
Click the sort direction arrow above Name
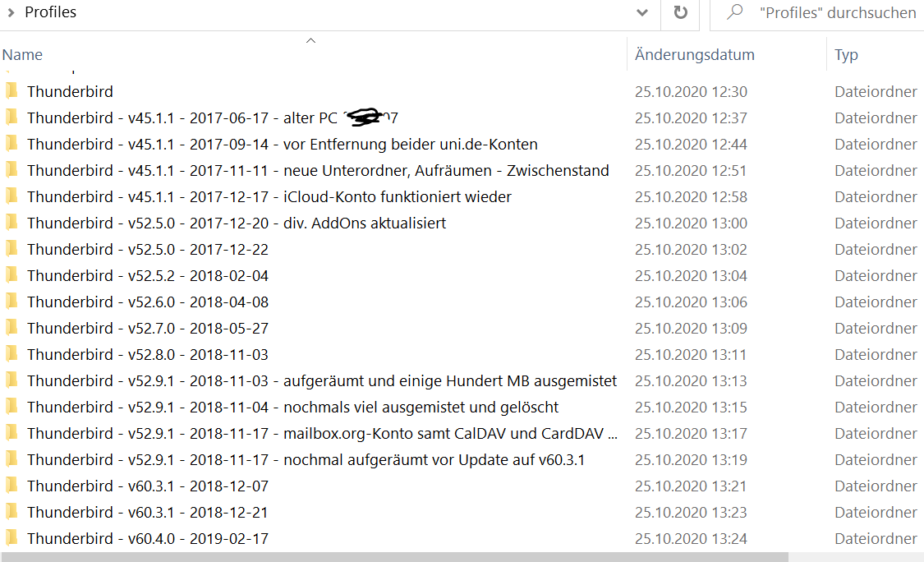pyautogui.click(x=310, y=39)
